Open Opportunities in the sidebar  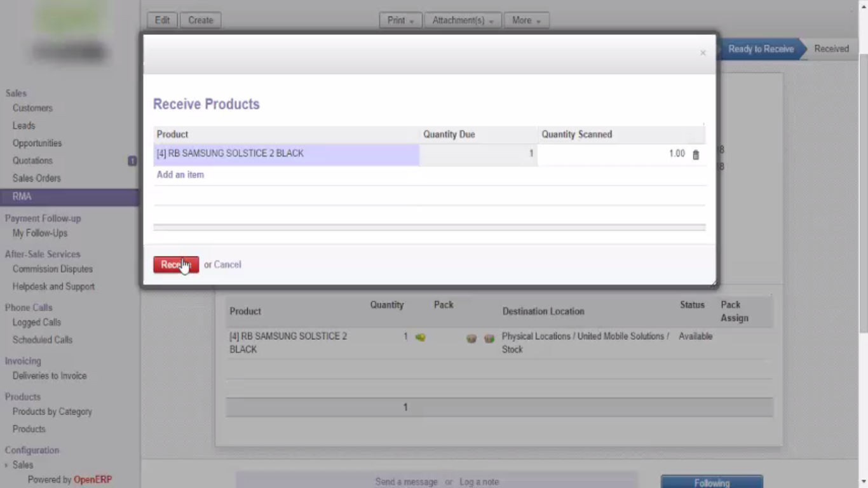pyautogui.click(x=37, y=144)
